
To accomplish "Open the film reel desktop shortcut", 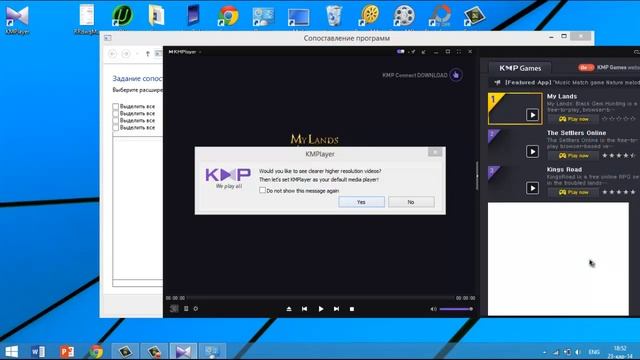I will [404, 16].
